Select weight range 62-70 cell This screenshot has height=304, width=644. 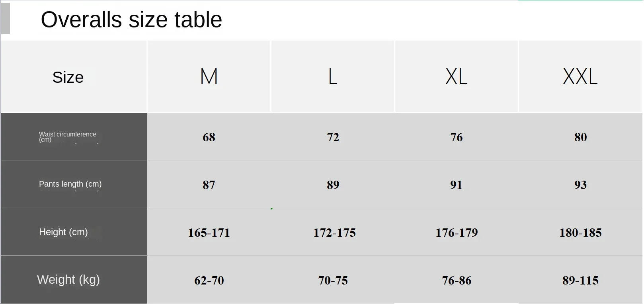(209, 281)
